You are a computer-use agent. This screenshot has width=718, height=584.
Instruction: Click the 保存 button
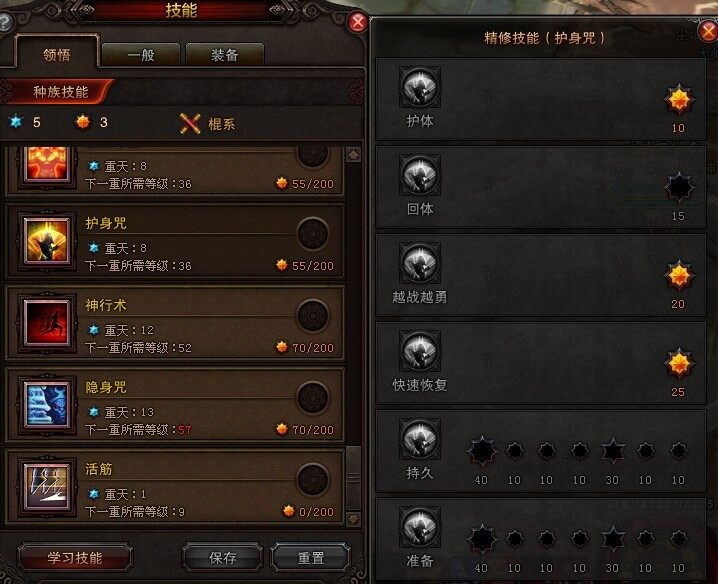pos(223,557)
